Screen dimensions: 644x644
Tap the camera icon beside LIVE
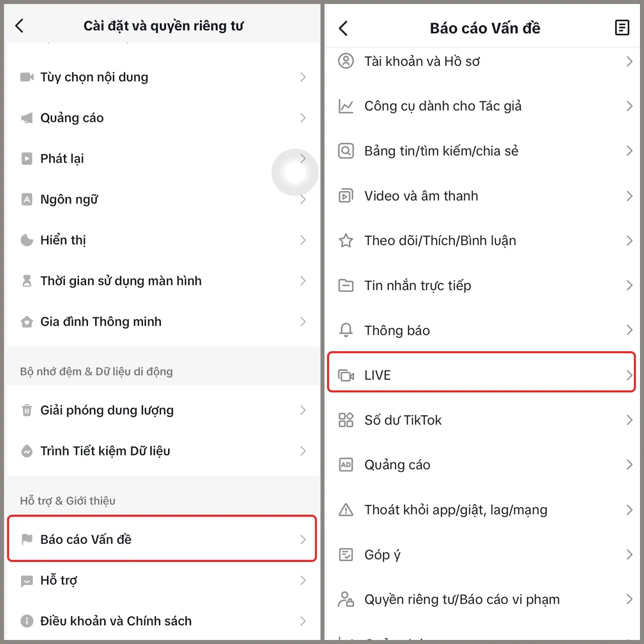(x=346, y=375)
